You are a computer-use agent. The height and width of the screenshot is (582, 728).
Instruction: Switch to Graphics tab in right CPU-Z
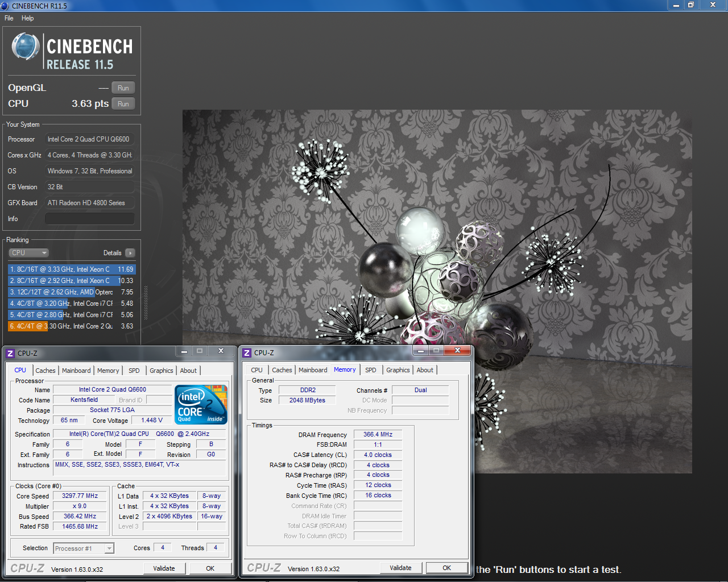coord(398,370)
